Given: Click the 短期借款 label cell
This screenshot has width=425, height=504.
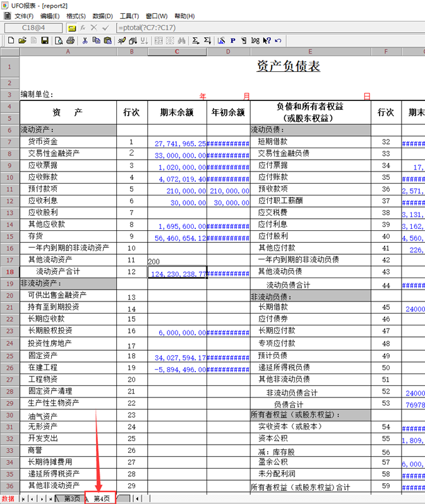Looking at the screenshot, I should [x=310, y=142].
